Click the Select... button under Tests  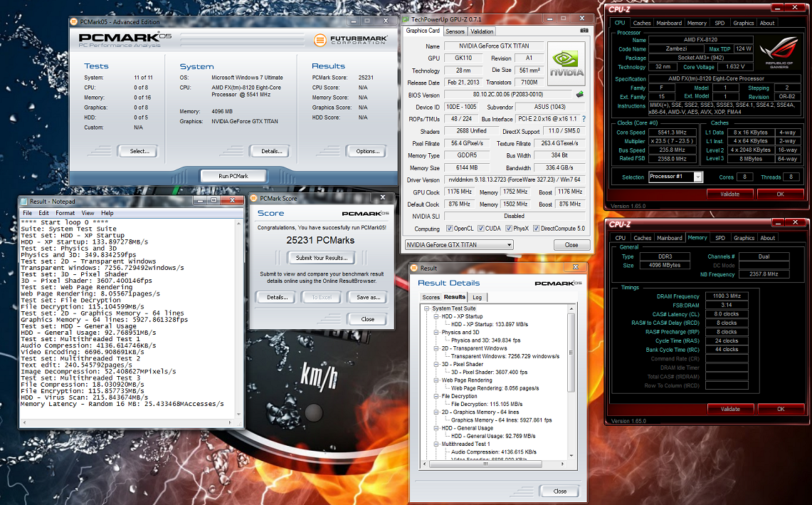point(139,152)
